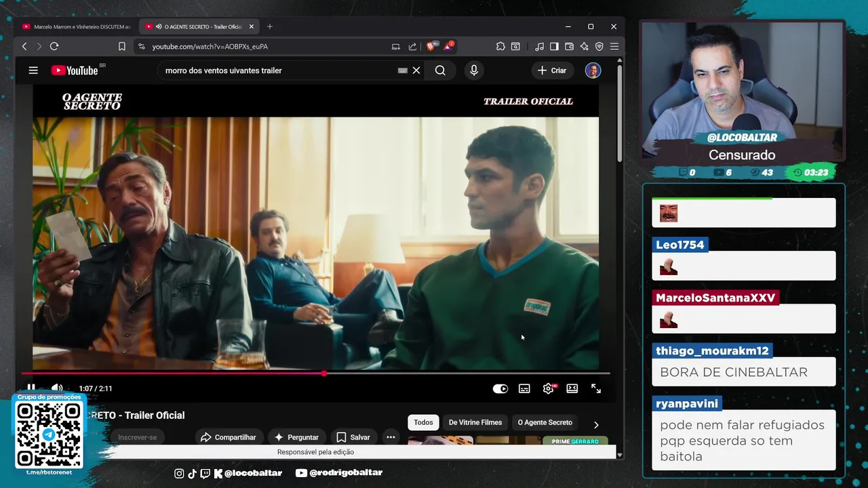Run the YouTube search with magnifier button

click(x=440, y=70)
